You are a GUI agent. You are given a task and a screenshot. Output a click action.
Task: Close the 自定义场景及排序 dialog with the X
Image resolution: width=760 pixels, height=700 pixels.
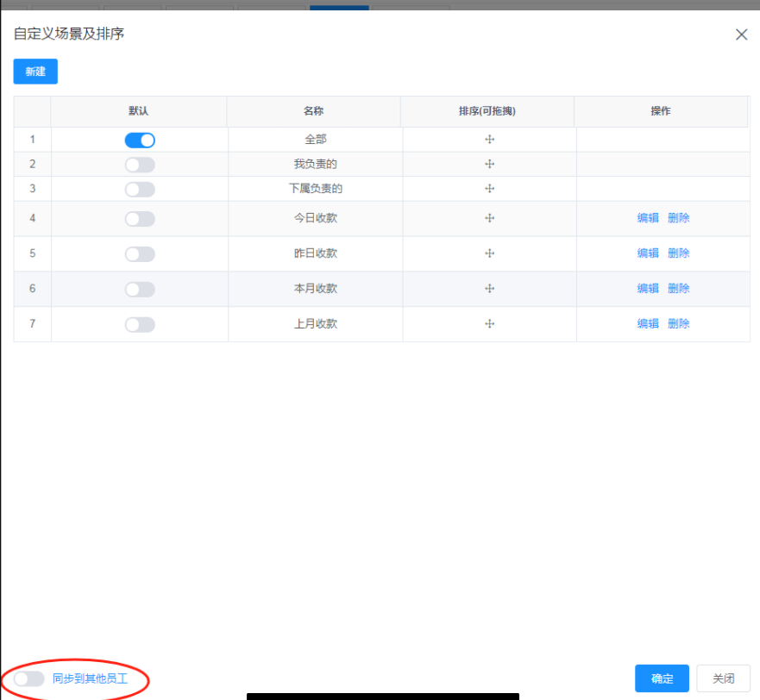[x=741, y=34]
